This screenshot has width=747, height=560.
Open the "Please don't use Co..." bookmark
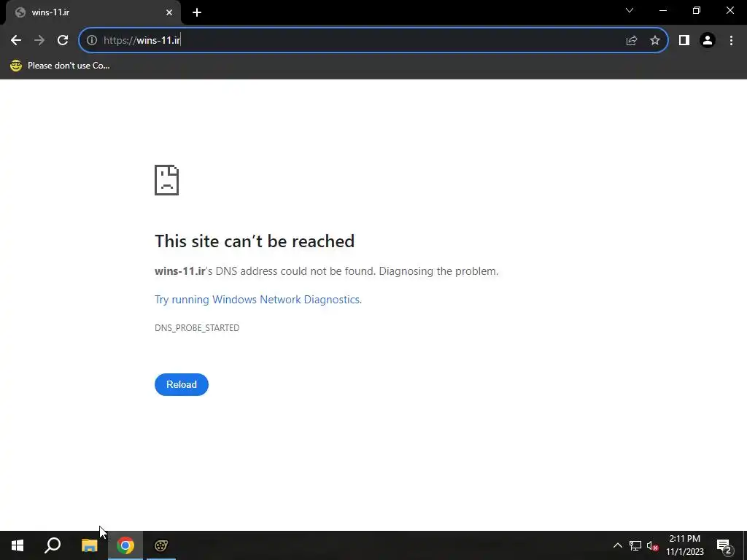60,66
